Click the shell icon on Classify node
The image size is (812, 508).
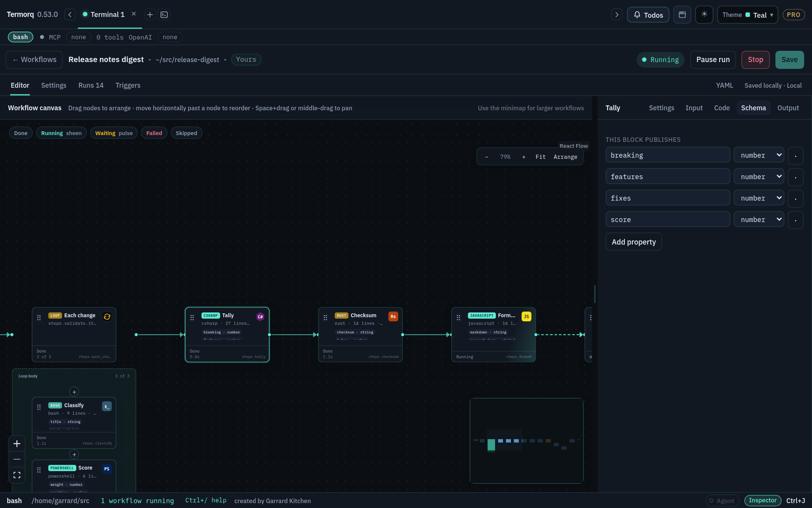point(107,406)
